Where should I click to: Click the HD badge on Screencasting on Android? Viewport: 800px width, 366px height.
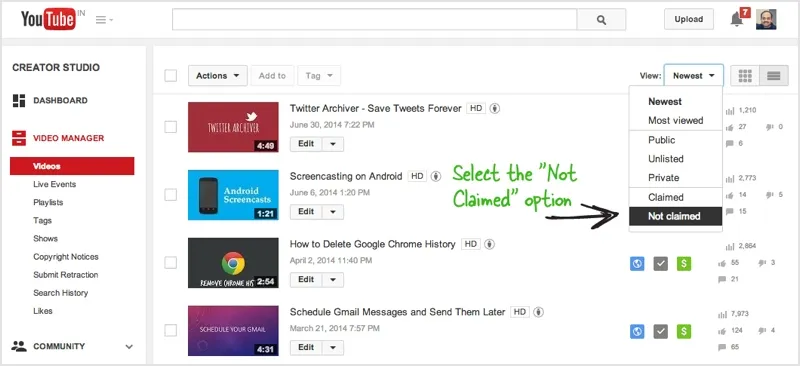coord(417,176)
